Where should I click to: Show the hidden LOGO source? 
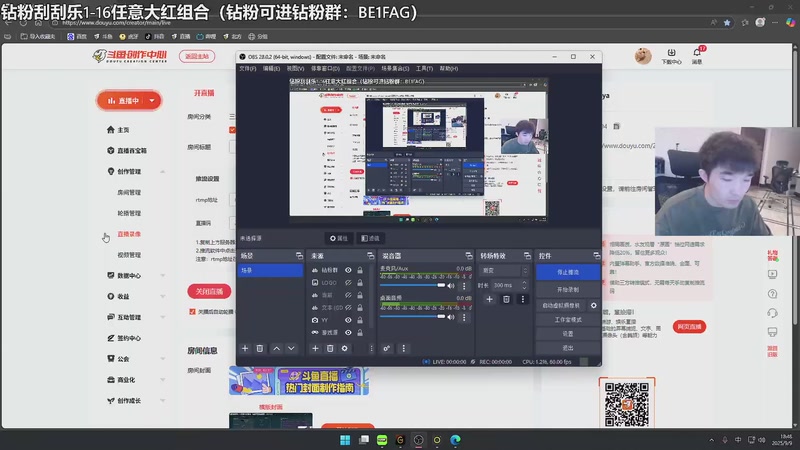[x=348, y=283]
